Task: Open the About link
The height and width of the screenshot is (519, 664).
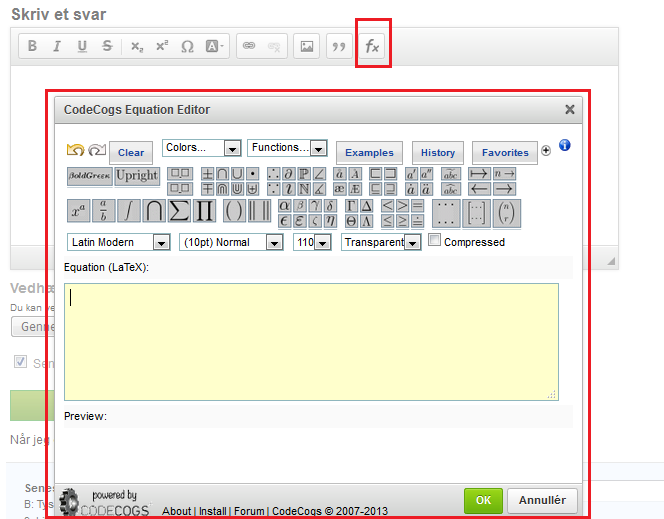Action: [x=177, y=511]
